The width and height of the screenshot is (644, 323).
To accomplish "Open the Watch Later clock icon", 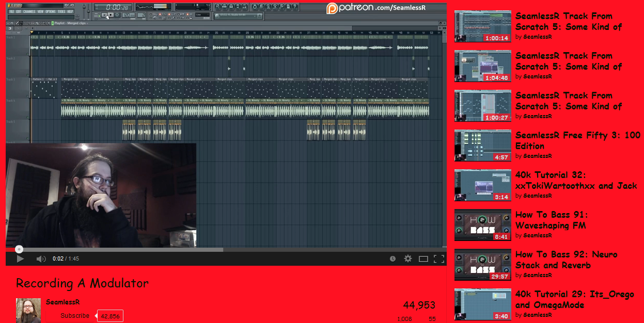I will click(392, 259).
